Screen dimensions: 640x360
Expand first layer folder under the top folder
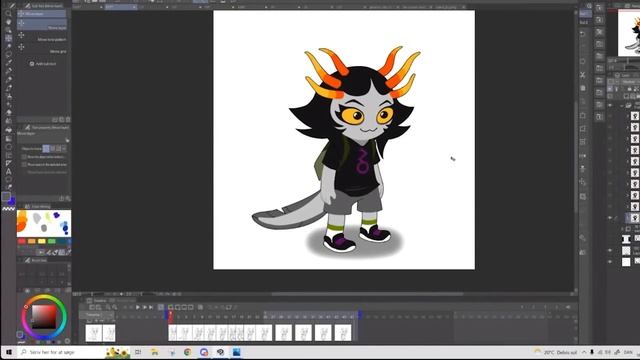click(x=628, y=116)
